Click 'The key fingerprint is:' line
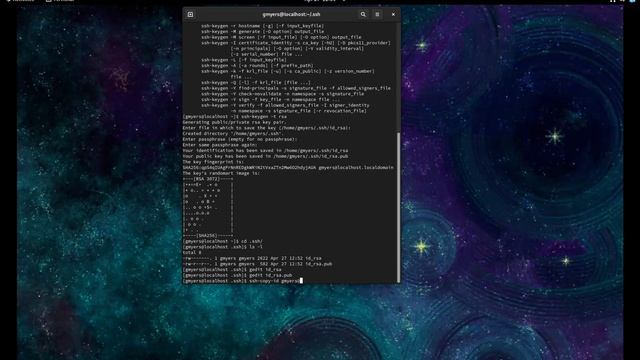This screenshot has height=360, width=640. [x=214, y=162]
